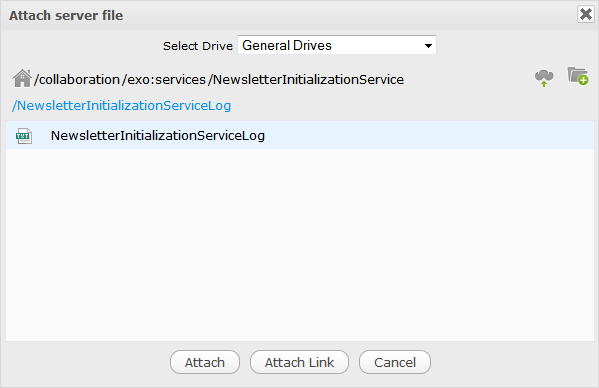Open the /NewsletterInitializationService breadcrumb in black text
The width and height of the screenshot is (599, 388).
[x=306, y=79]
